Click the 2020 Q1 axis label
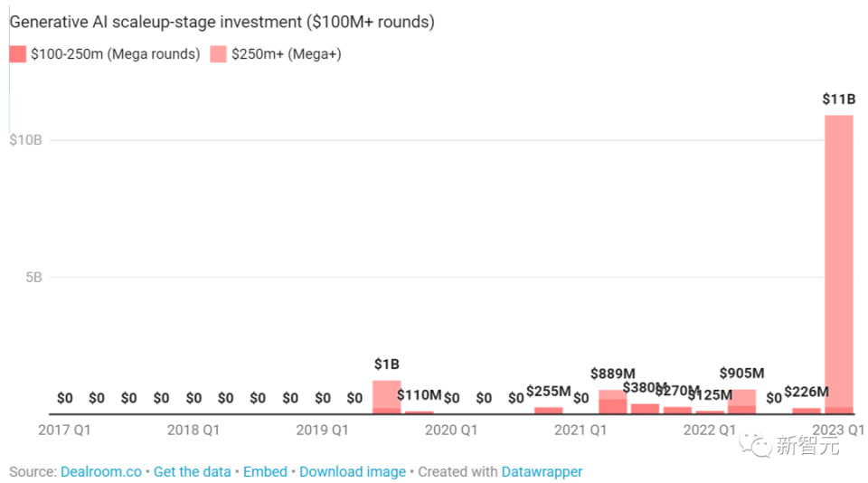 tap(451, 431)
